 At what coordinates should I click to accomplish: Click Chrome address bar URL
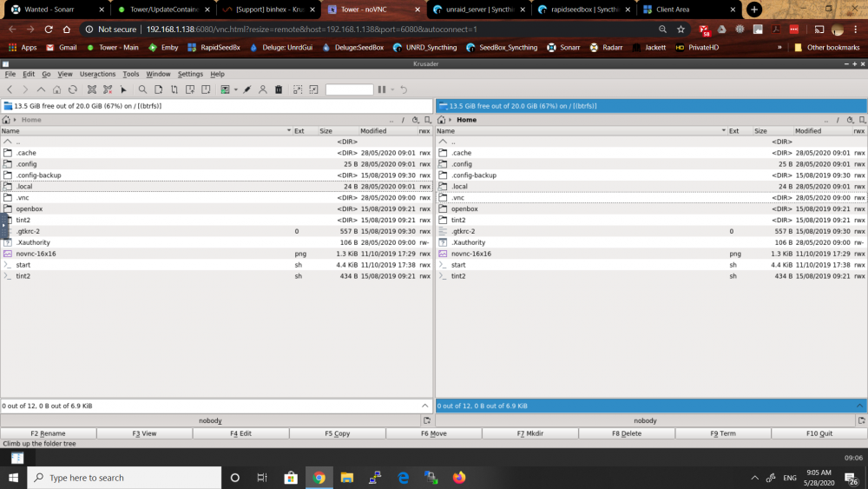click(x=312, y=30)
